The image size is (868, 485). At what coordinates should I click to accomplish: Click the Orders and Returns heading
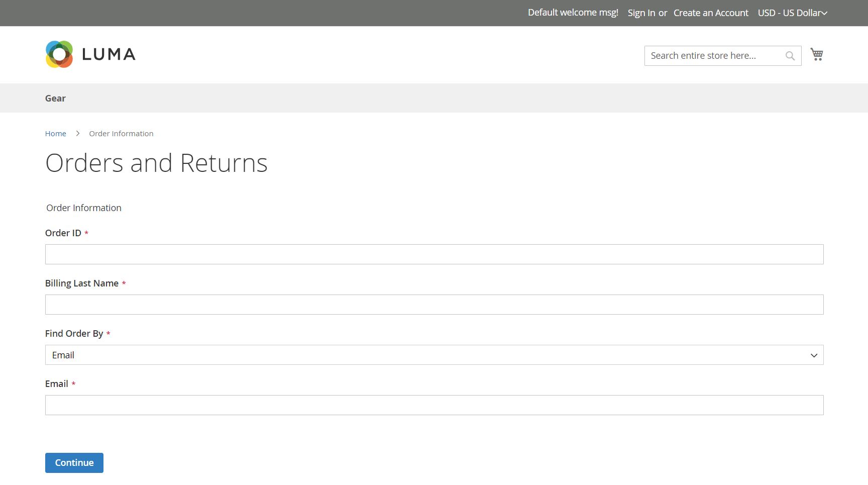(x=156, y=163)
